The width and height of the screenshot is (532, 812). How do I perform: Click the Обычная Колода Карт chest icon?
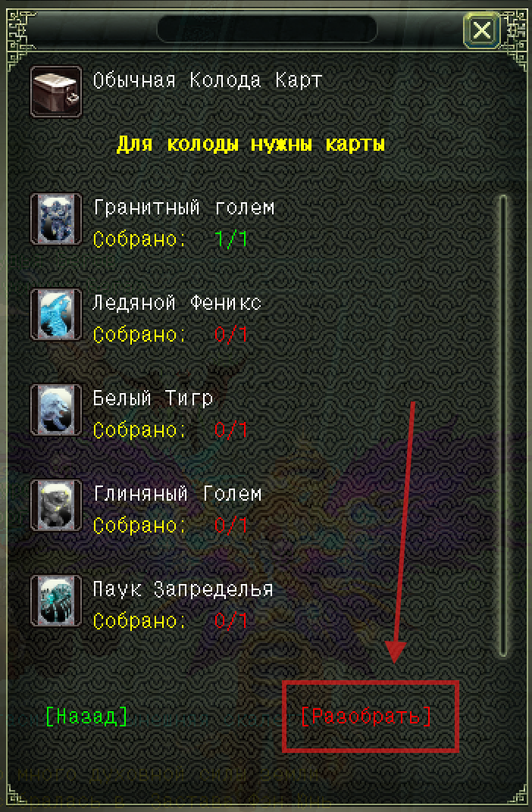[56, 92]
